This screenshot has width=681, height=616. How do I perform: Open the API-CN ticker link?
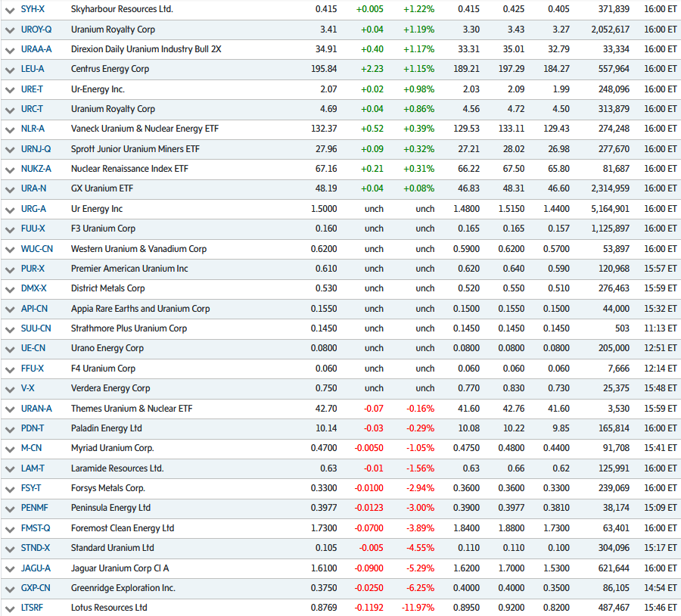(34, 309)
